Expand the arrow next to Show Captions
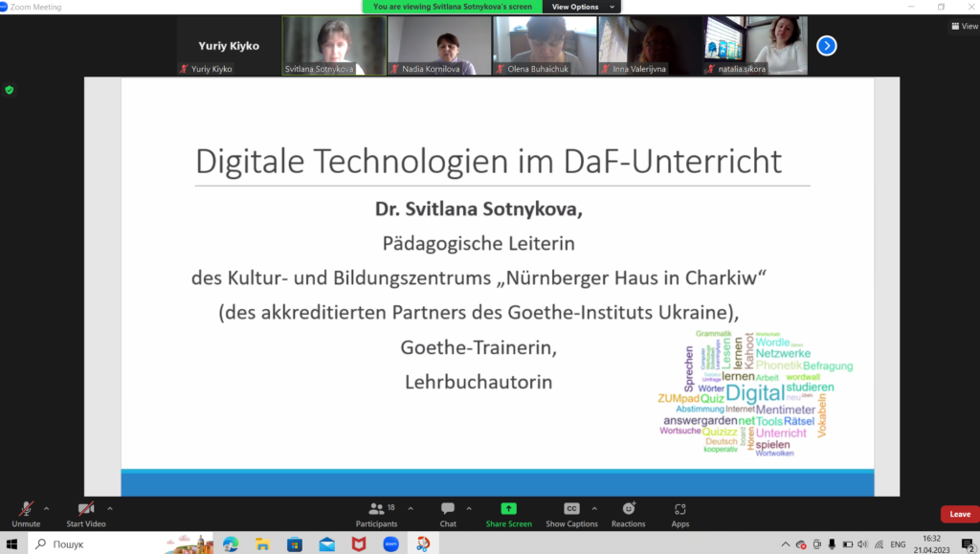Screen dimensions: 980x554 point(594,509)
